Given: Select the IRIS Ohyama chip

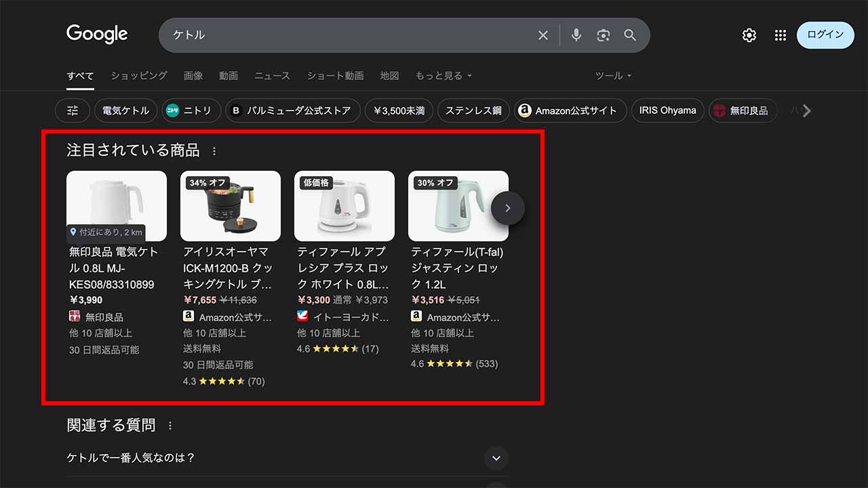Looking at the screenshot, I should pos(667,110).
